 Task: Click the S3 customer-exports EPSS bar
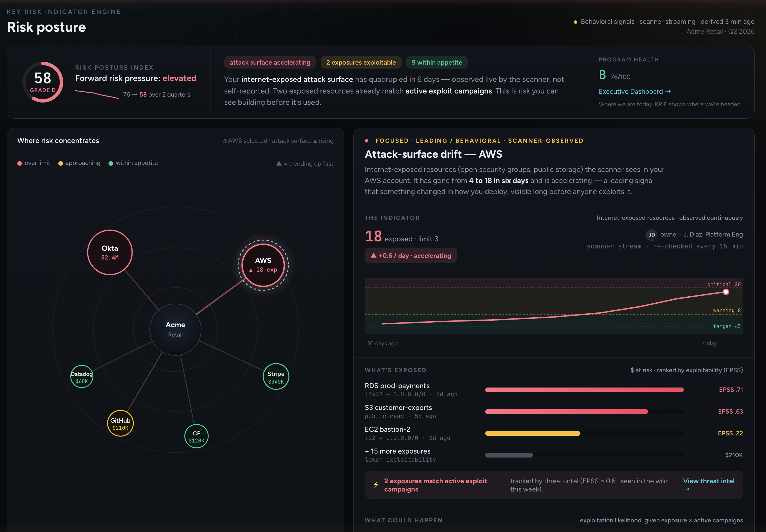pos(584,412)
